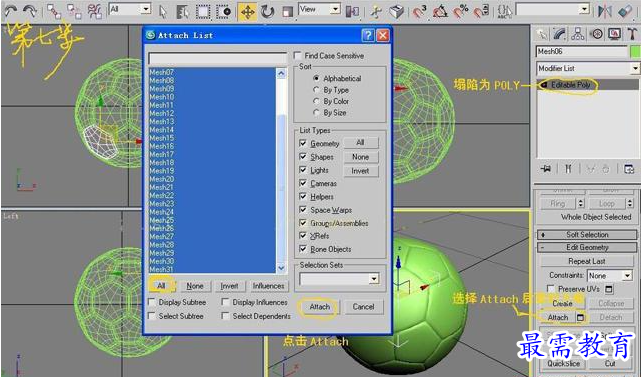Open the View reference coordinate dropdown
This screenshot has width=641, height=377.
[x=335, y=9]
